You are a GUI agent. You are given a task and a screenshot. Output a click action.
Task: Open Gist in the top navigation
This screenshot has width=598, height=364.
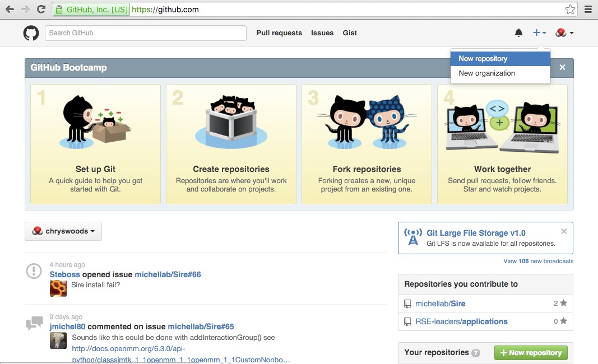pyautogui.click(x=350, y=33)
